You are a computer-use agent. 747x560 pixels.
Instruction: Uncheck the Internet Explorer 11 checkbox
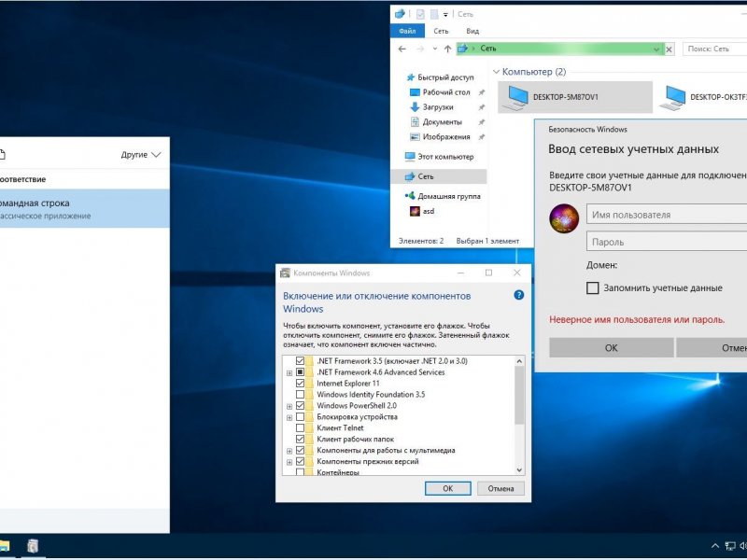coord(300,383)
